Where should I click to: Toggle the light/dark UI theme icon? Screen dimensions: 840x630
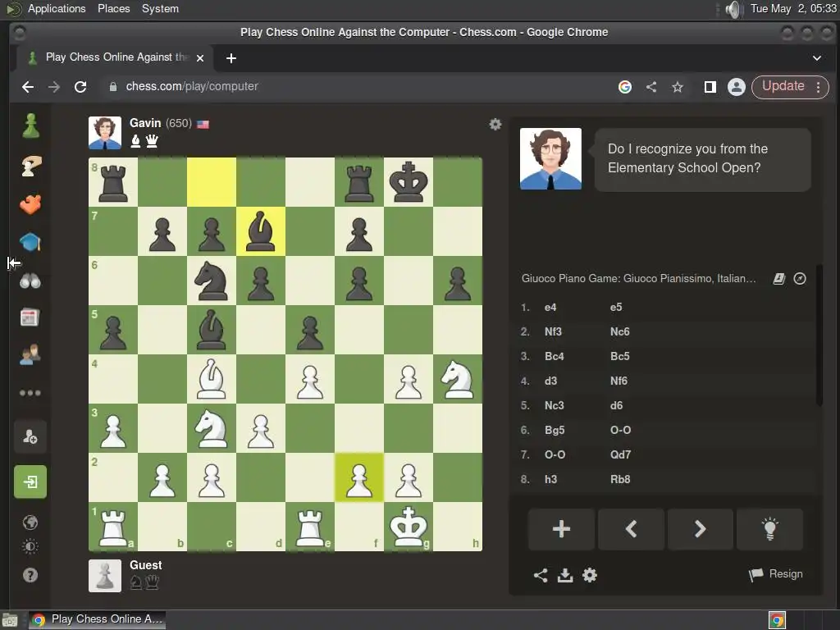pos(30,547)
